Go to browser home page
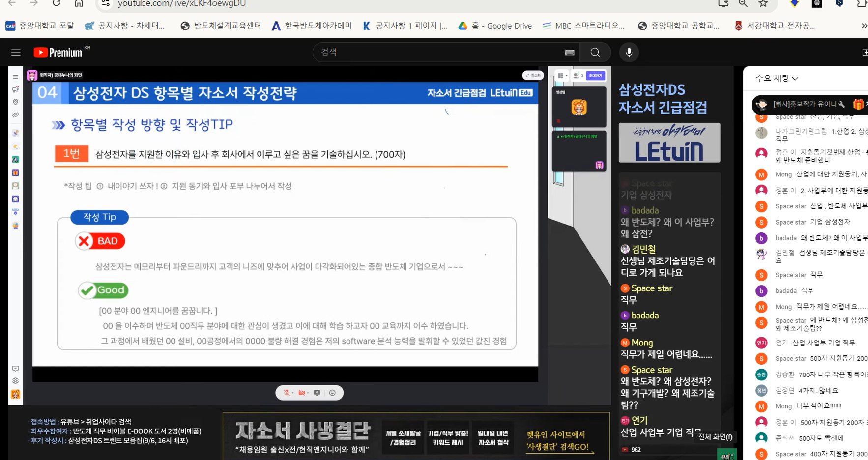Viewport: 868px width, 460px height. pos(79,3)
